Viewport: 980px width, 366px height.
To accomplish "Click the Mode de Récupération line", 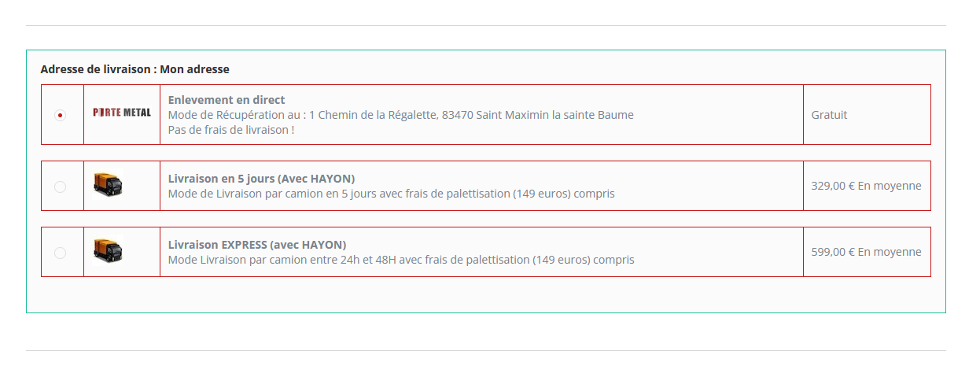I will (x=401, y=115).
